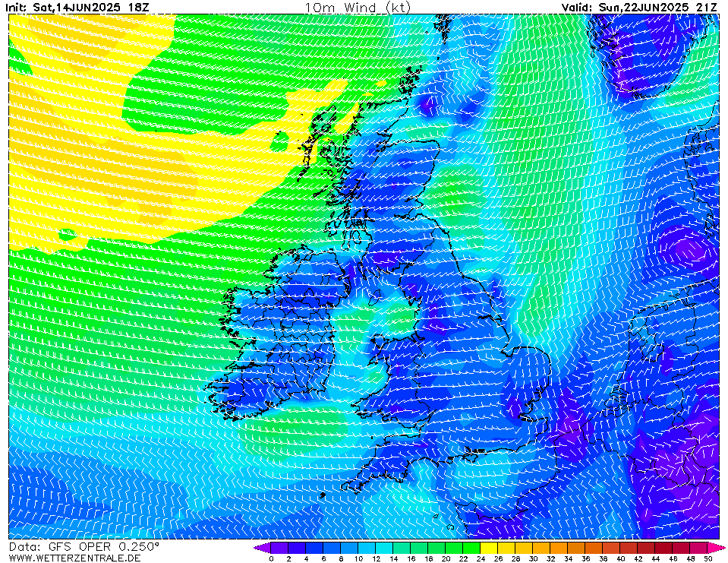Click the "30" label on the colour scale

534,558
